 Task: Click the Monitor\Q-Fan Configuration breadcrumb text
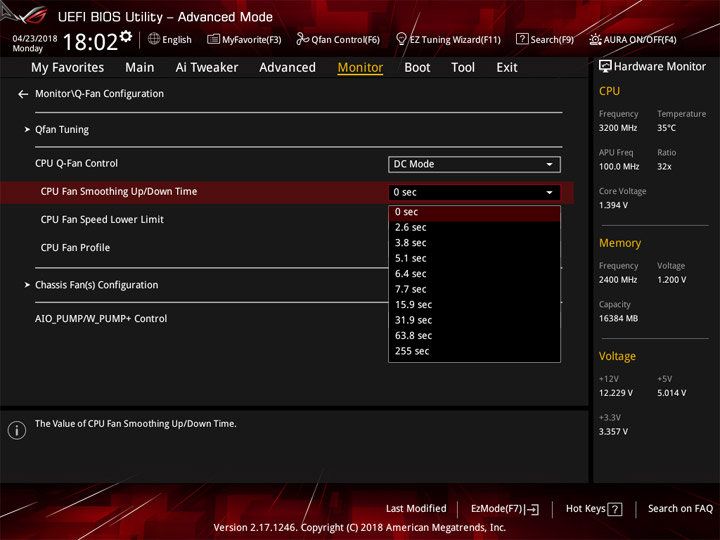click(x=100, y=94)
